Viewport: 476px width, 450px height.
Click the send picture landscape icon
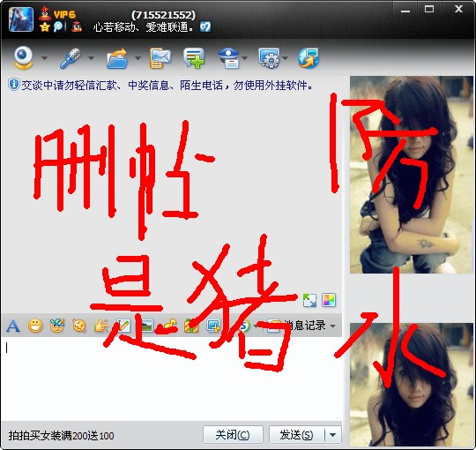tap(147, 326)
